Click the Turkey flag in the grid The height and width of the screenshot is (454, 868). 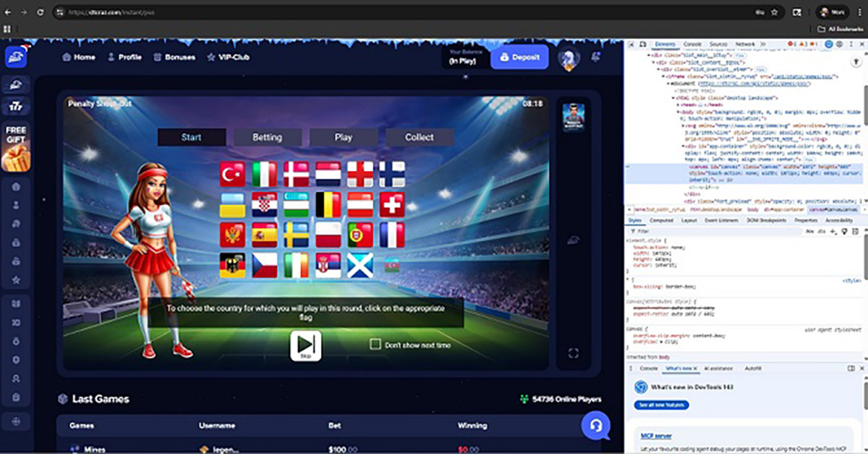pos(232,175)
